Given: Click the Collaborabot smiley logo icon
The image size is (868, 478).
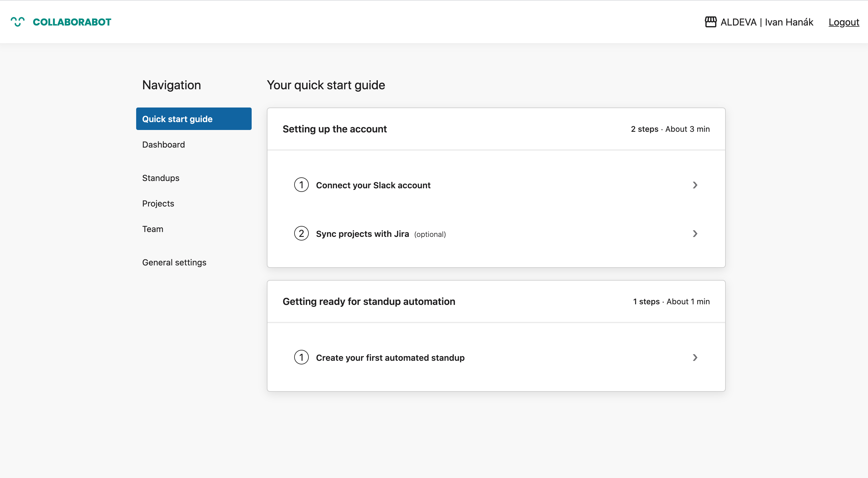Looking at the screenshot, I should (18, 22).
